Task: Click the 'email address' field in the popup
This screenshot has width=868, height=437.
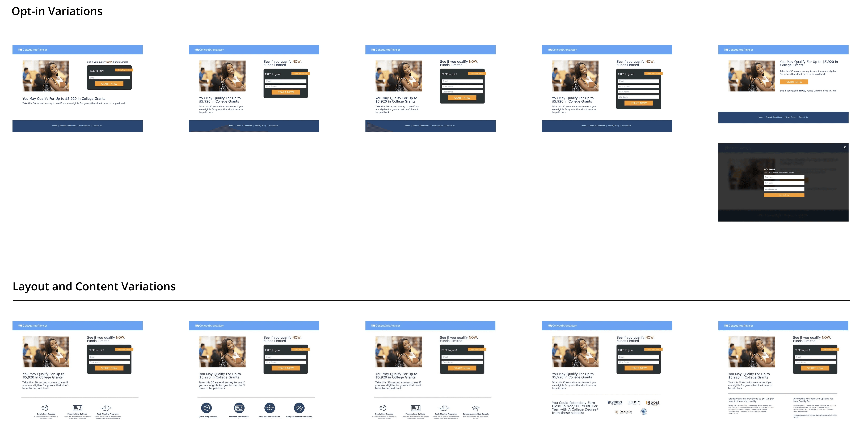Action: tap(784, 189)
